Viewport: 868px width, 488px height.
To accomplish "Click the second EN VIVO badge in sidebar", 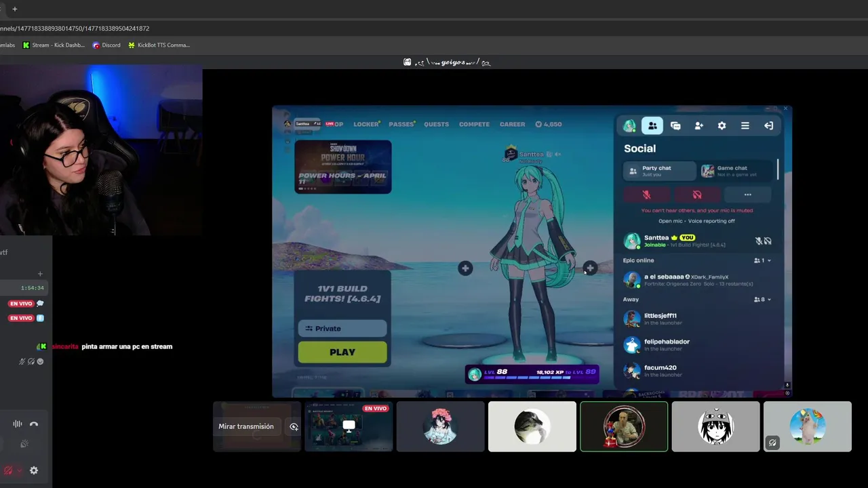I will pos(21,318).
